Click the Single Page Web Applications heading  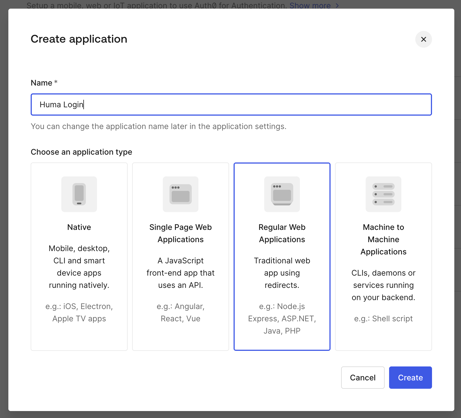(180, 233)
